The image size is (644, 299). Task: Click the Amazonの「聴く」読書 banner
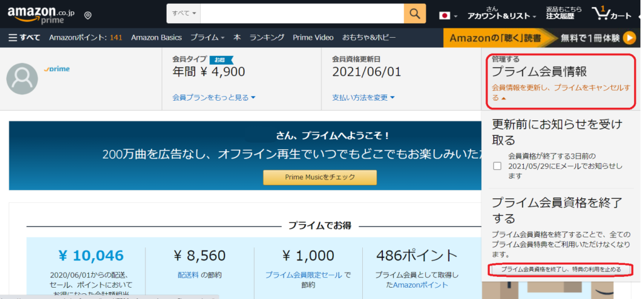pyautogui.click(x=495, y=38)
